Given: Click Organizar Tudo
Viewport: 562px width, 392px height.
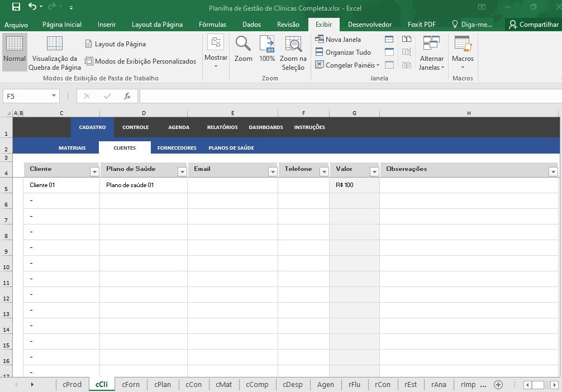Looking at the screenshot, I should (343, 52).
